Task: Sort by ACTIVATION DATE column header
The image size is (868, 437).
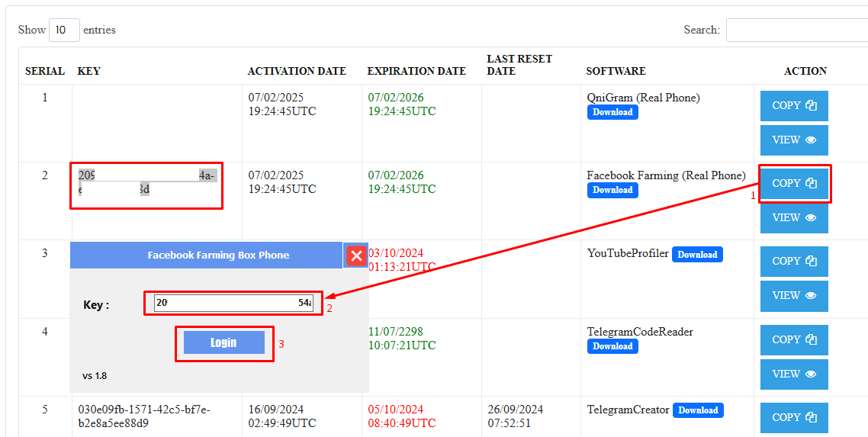Action: (x=297, y=72)
